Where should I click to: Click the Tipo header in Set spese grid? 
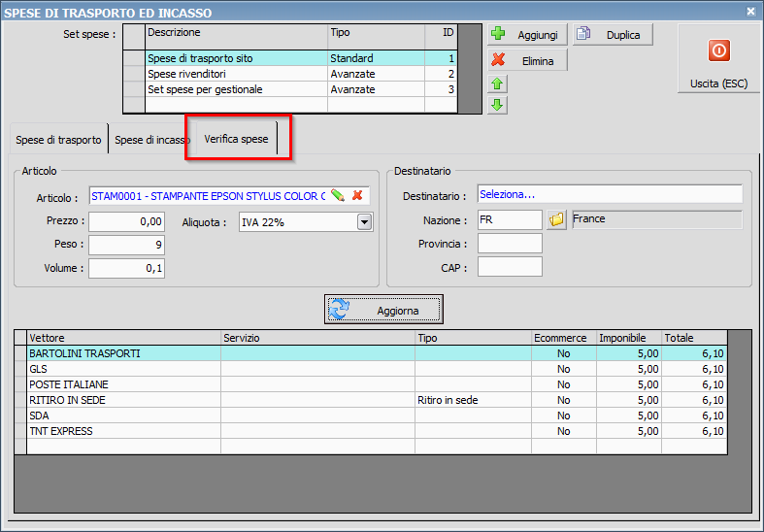point(376,37)
